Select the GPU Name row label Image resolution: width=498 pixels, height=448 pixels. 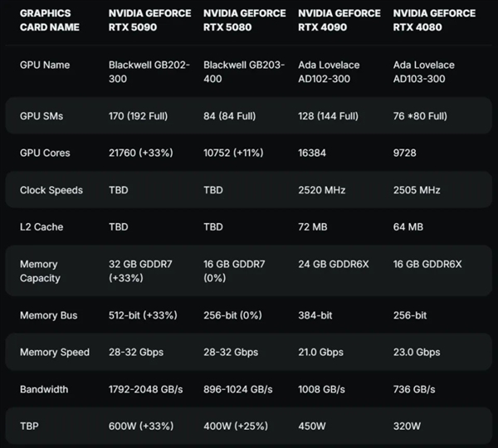pos(45,66)
